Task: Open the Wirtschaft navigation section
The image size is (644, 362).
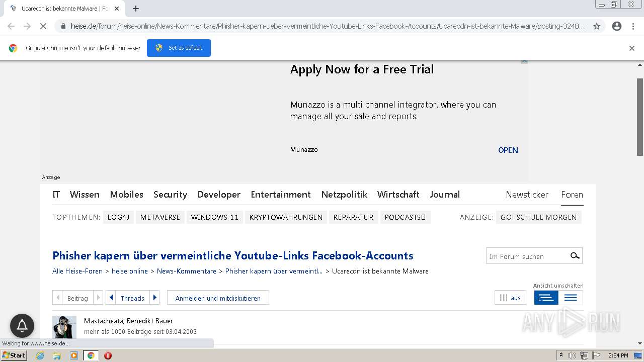Action: [398, 195]
